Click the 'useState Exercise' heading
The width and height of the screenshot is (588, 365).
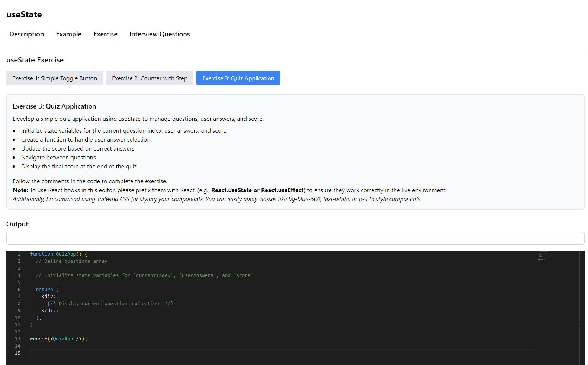[x=35, y=60]
